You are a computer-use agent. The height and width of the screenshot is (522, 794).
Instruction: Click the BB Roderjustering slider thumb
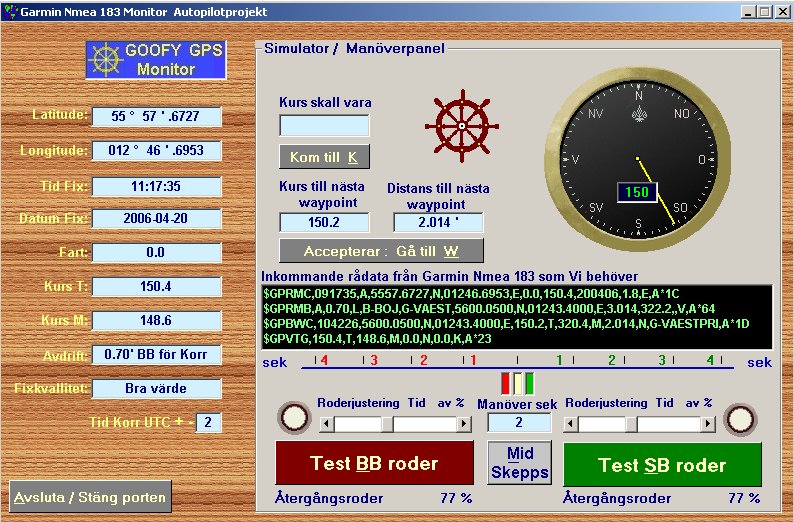click(x=387, y=424)
